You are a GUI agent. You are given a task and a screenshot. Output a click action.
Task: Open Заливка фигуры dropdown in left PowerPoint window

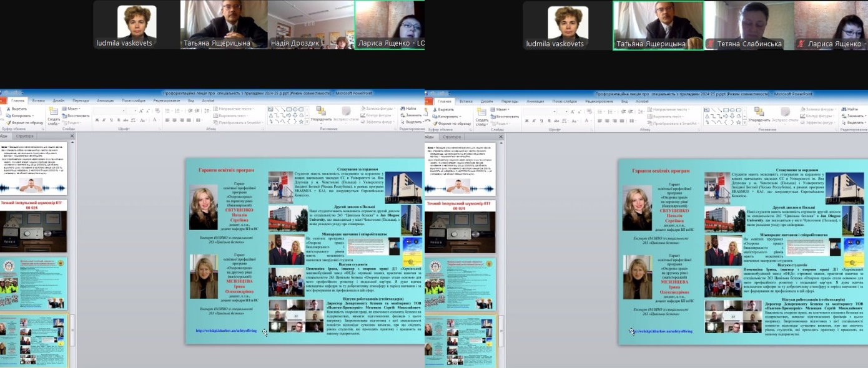tap(377, 109)
